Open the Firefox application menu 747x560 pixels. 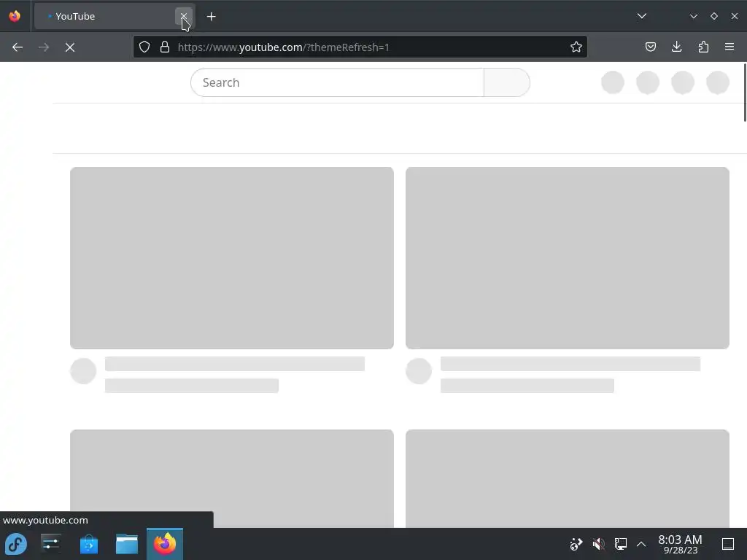729,47
